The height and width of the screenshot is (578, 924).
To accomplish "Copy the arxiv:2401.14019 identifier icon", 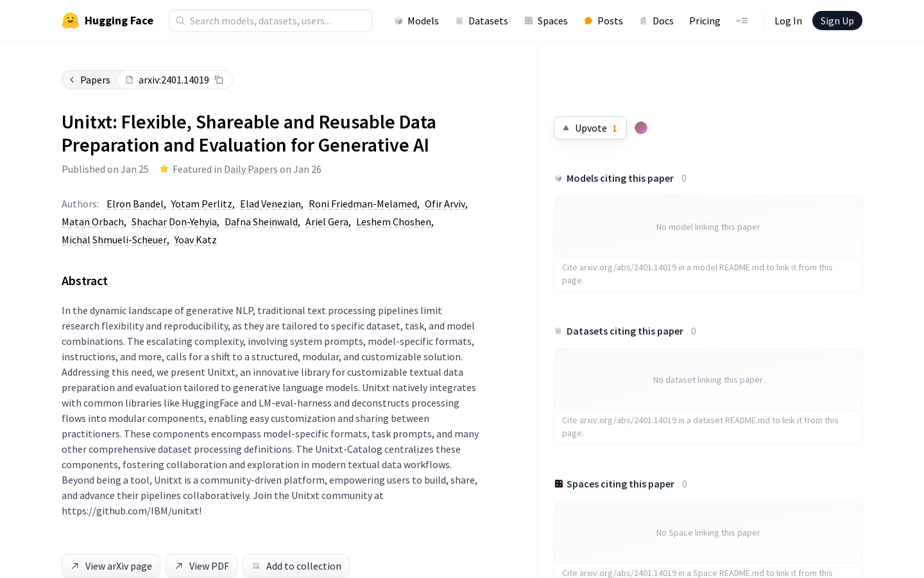I will point(219,80).
